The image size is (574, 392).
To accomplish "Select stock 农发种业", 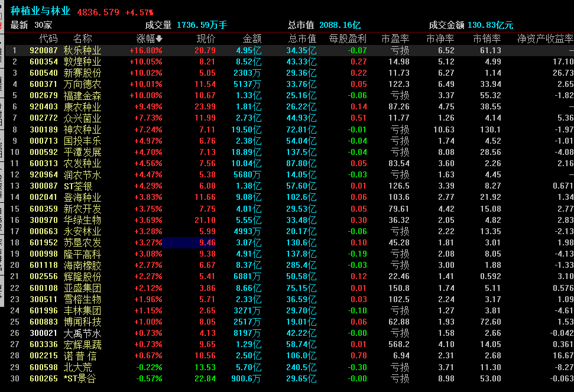I will [x=82, y=163].
